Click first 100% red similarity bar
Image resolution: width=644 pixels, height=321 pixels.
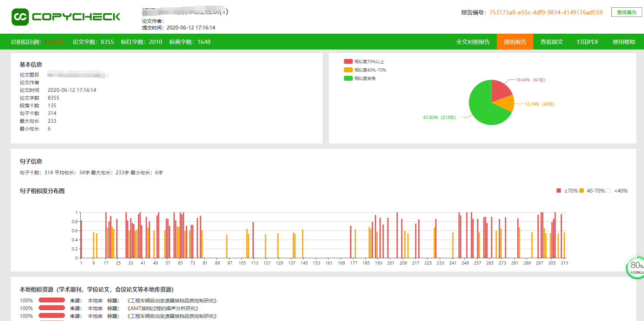52,300
